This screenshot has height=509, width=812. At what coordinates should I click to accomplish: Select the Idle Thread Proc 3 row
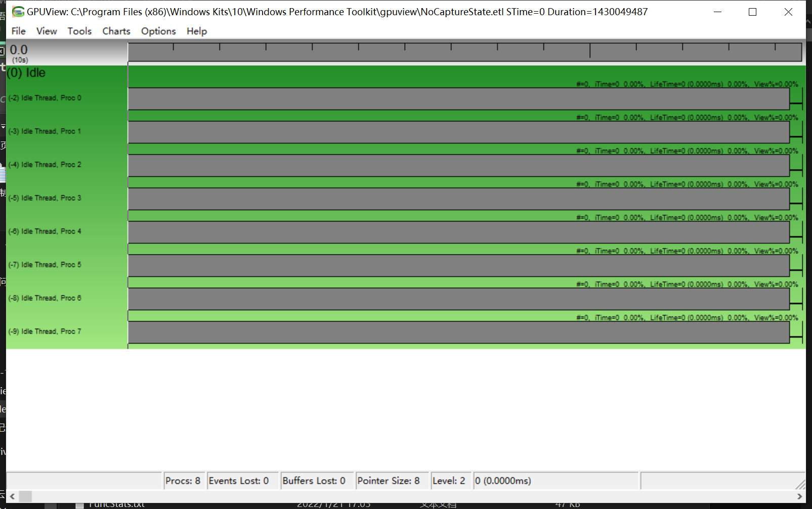click(45, 198)
